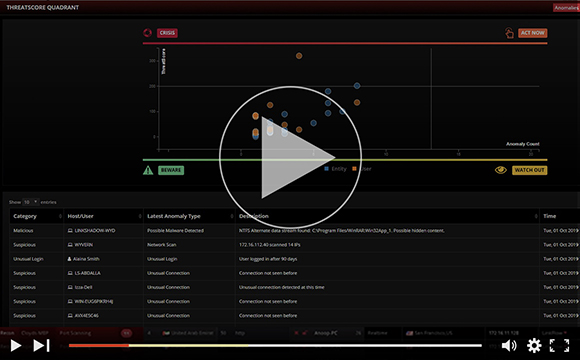Screen dimensions: 580x360
Task: Open the show entries dropdown
Action: point(30,202)
